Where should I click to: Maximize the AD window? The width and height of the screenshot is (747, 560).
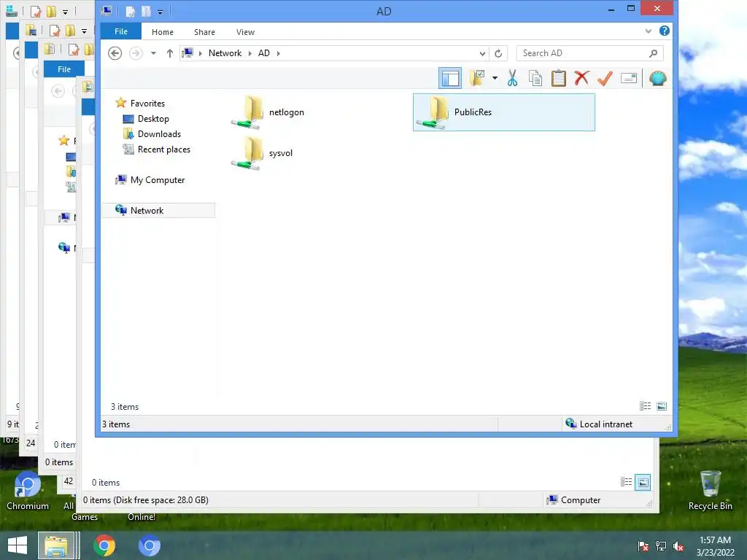pyautogui.click(x=631, y=9)
